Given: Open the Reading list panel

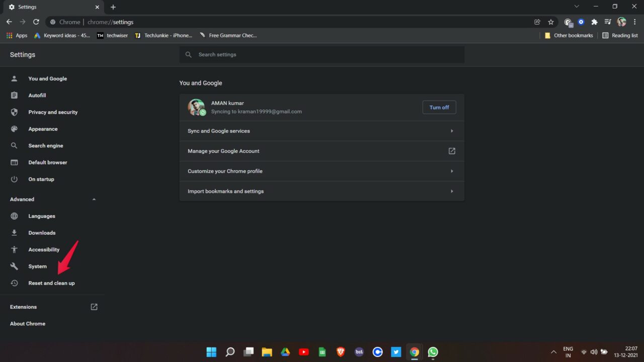Looking at the screenshot, I should [620, 36].
